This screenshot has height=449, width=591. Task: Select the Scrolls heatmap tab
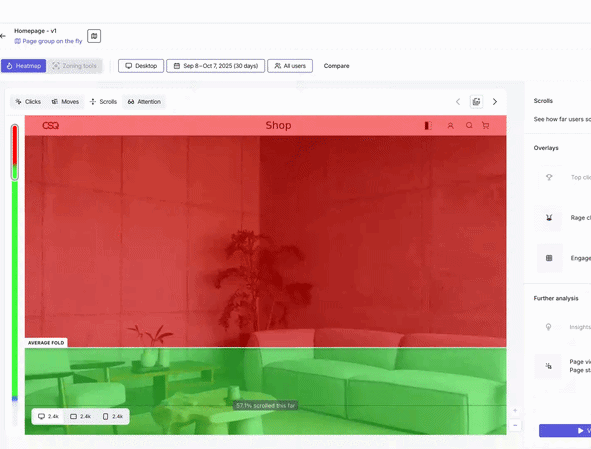pyautogui.click(x=103, y=101)
